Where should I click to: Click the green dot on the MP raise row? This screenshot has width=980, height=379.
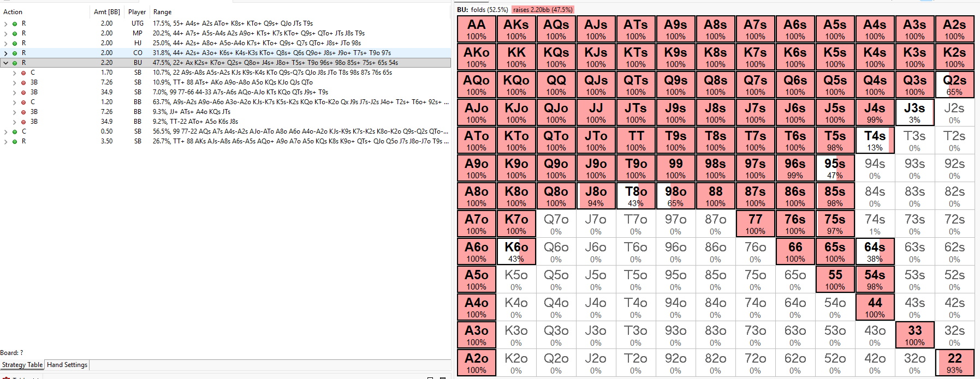tap(15, 34)
